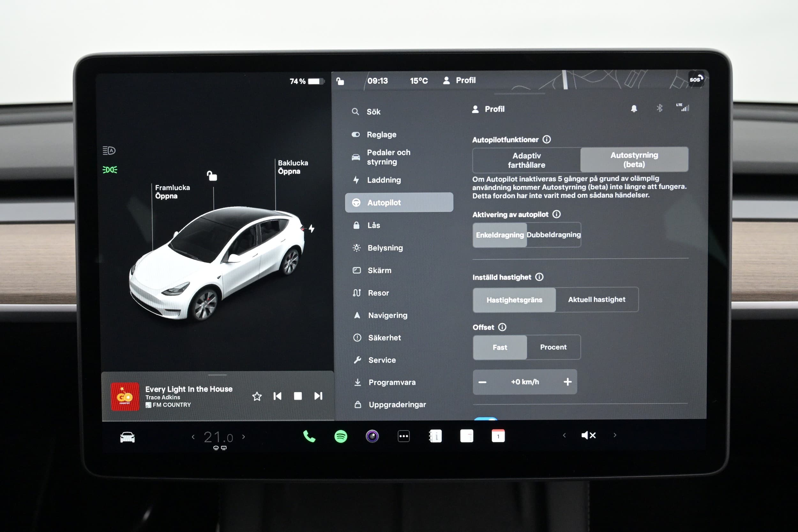Screen dimensions: 798x532
Task: Skip to previous track
Action: (x=277, y=396)
